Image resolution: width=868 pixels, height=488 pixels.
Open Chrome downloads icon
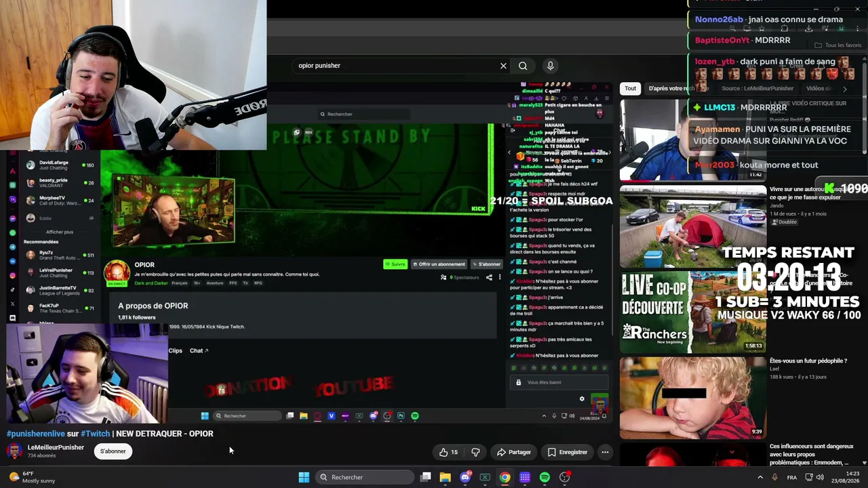(809, 28)
